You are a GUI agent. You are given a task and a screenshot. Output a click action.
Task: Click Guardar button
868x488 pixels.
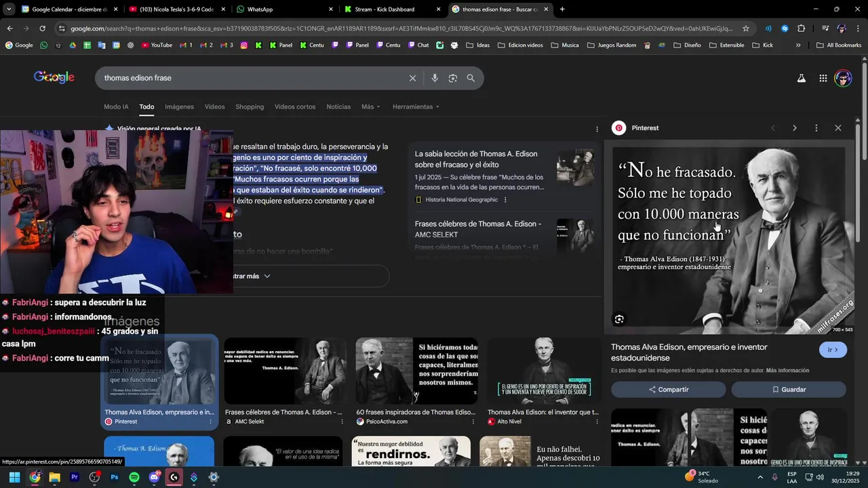click(789, 390)
